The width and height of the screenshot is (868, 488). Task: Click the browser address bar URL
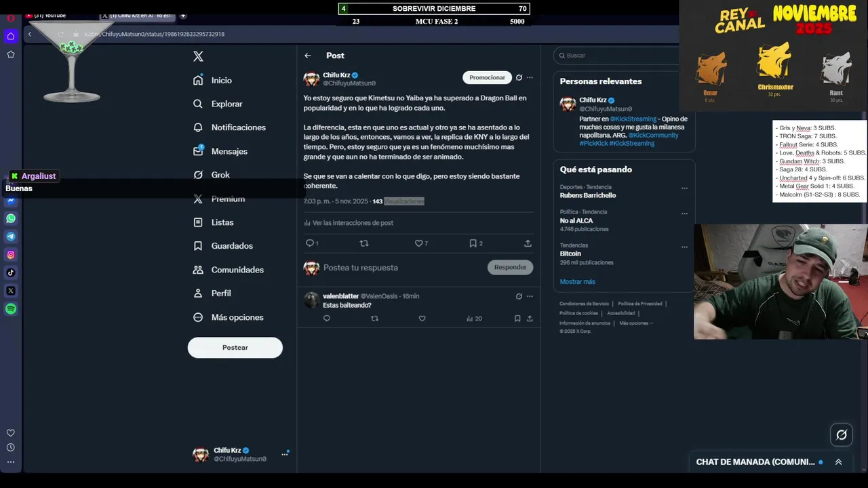[x=154, y=34]
